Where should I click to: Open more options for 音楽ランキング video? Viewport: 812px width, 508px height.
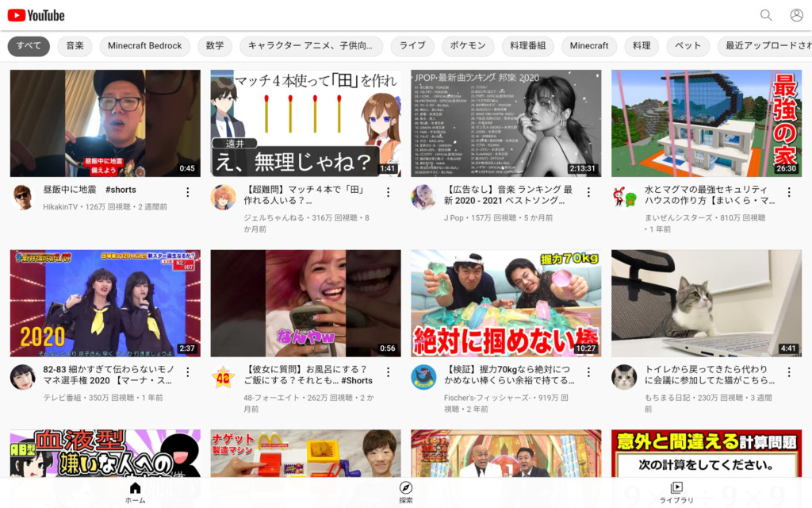click(x=588, y=192)
